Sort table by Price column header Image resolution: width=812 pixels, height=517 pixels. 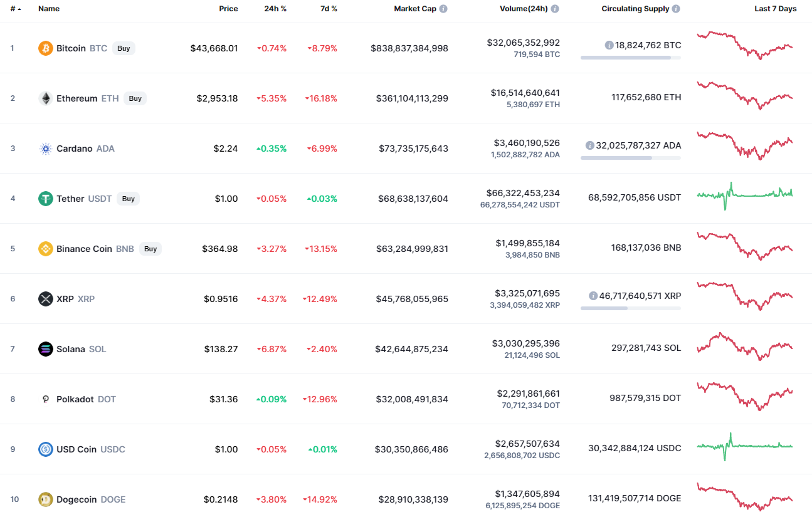click(x=228, y=9)
